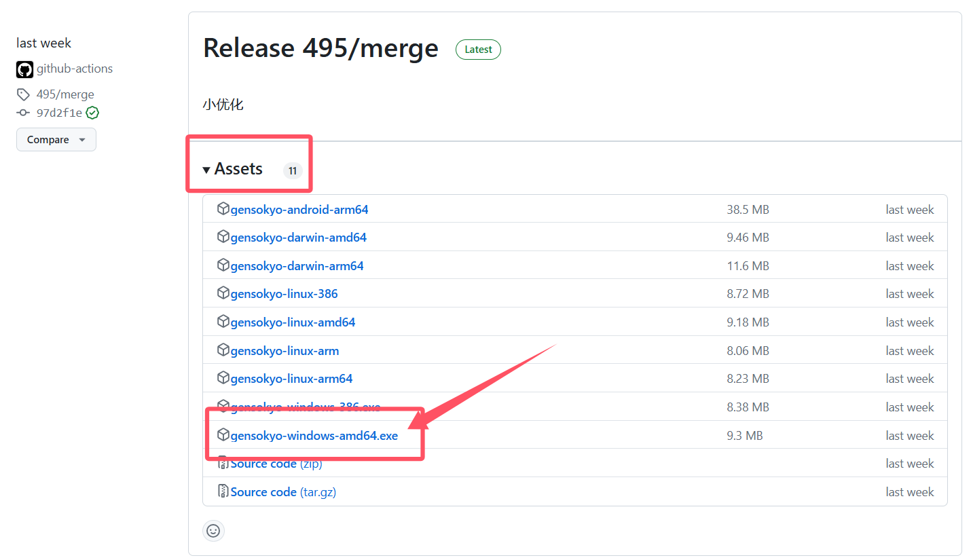Image resolution: width=971 pixels, height=560 pixels.
Task: Click the tag icon beside 495/merge
Action: (x=23, y=94)
